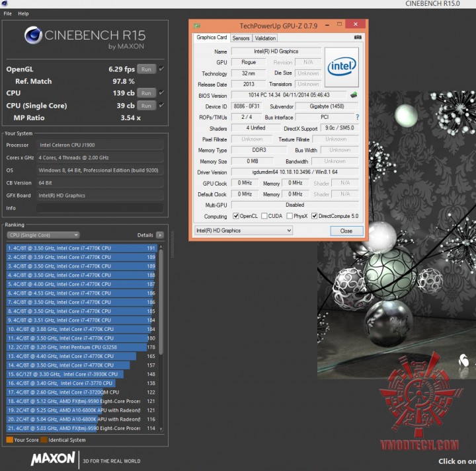Click the orange Your Score legend swatch
The height and width of the screenshot is (471, 476).
point(10,440)
